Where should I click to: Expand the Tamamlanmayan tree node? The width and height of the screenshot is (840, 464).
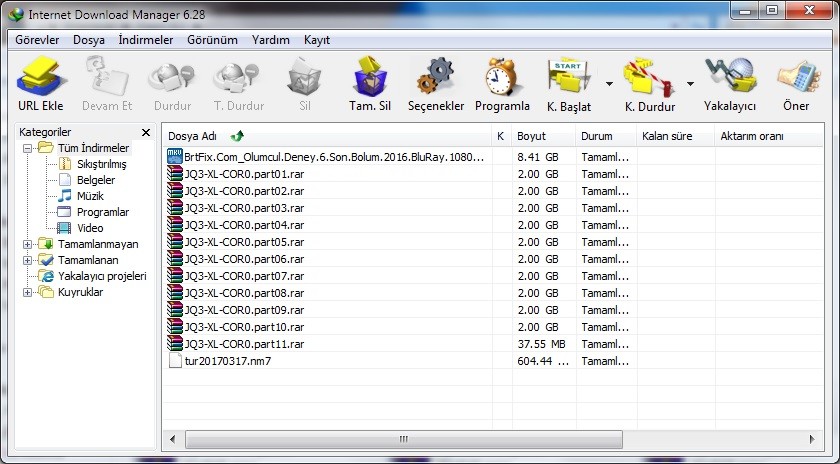coord(27,244)
